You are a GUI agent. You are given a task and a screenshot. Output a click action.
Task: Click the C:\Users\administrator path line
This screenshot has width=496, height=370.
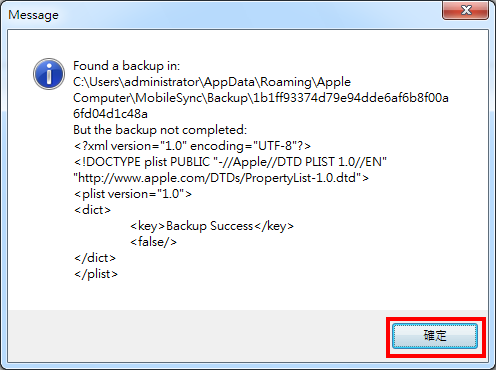(x=212, y=82)
